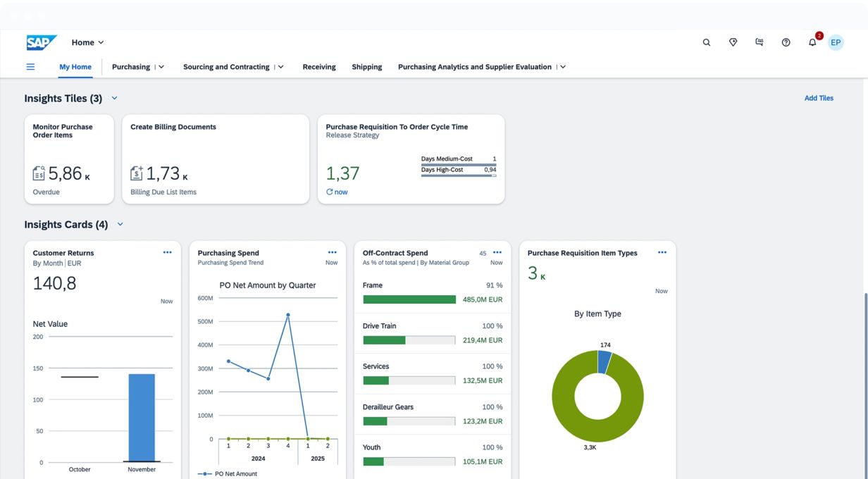Open Monitor Purchase Order Items tile
This screenshot has height=479, width=868.
click(69, 159)
